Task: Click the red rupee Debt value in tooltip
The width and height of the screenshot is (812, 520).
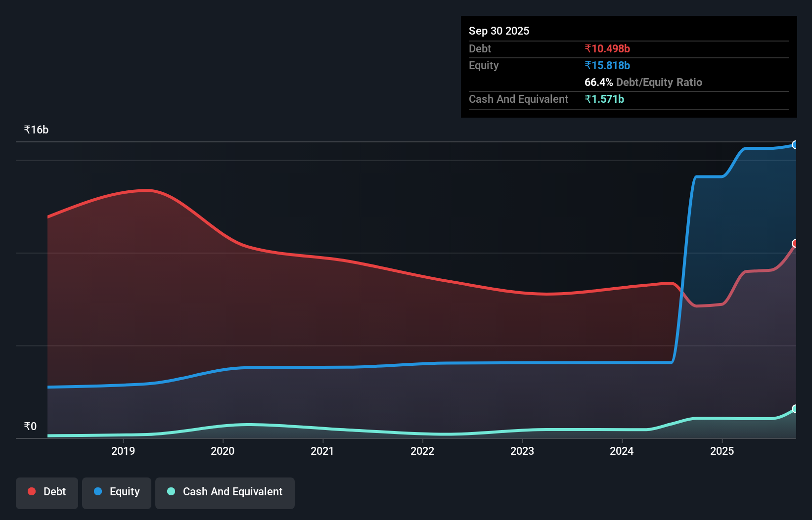Action: click(x=607, y=48)
